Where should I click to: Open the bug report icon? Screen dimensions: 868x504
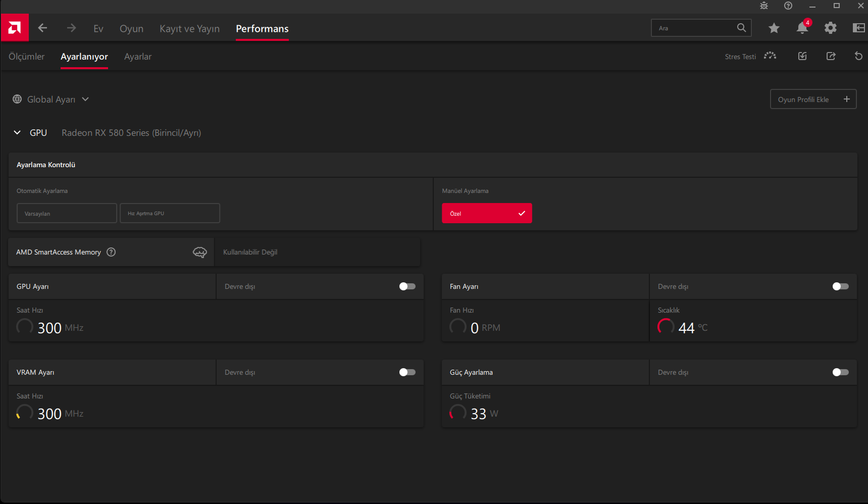point(764,6)
